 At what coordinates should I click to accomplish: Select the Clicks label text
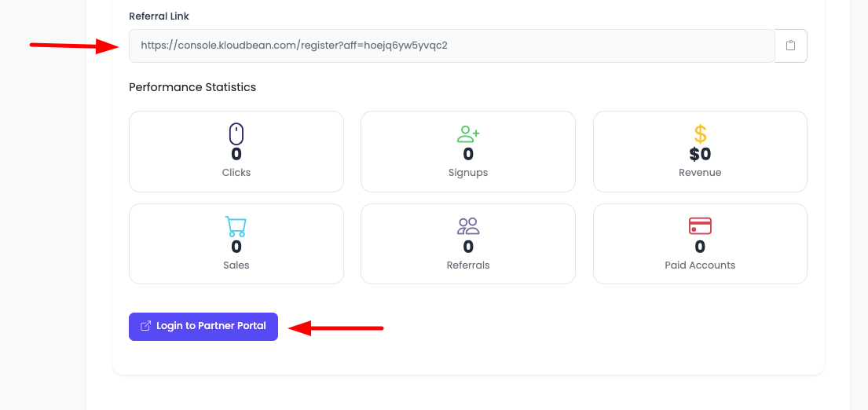236,173
